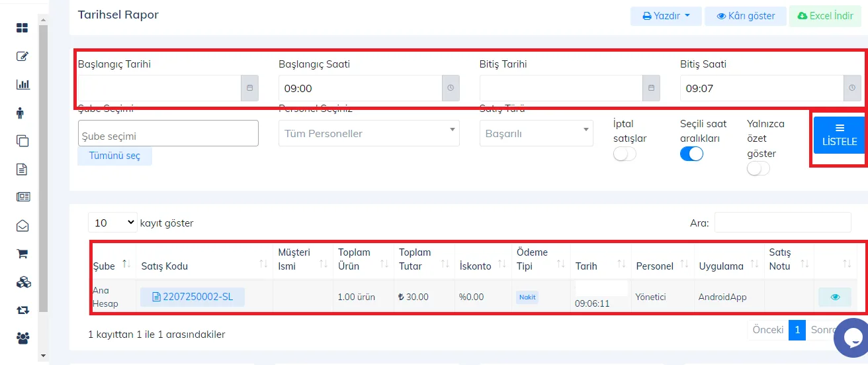Open the shopping cart sidebar icon
The height and width of the screenshot is (365, 868).
point(22,253)
